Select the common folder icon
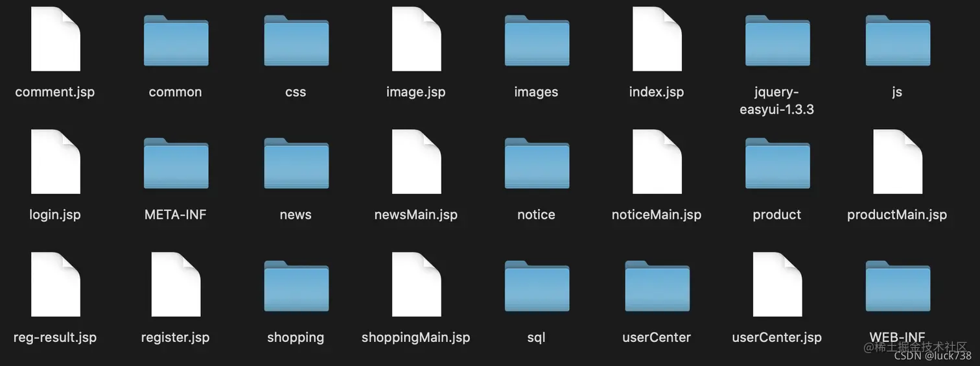 [x=176, y=40]
